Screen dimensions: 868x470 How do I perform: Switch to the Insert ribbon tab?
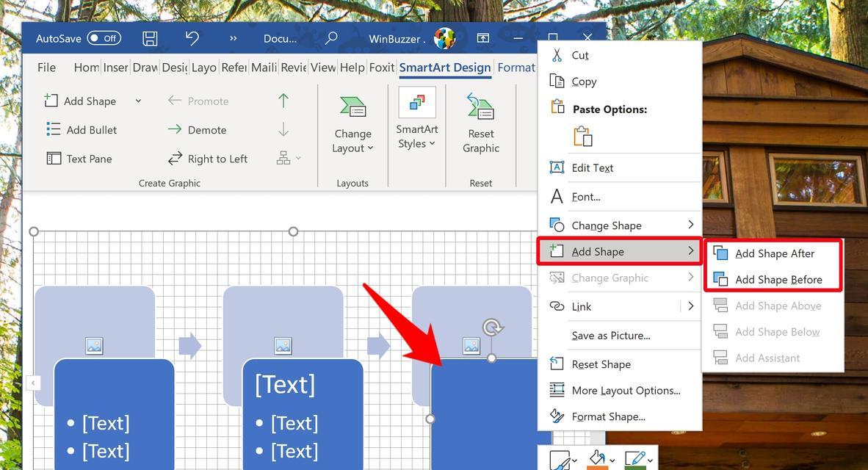tap(116, 68)
